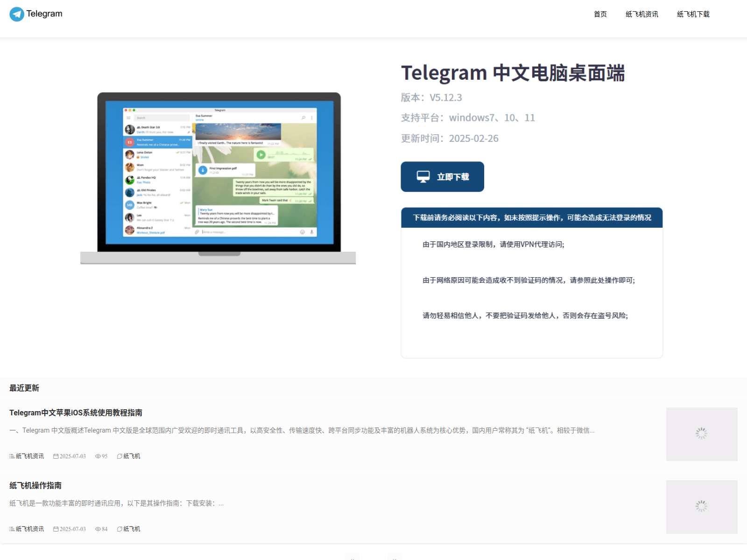747x560 pixels.
Task: Click 纸飞机资讯 category under the iOS article
Action: click(30, 456)
